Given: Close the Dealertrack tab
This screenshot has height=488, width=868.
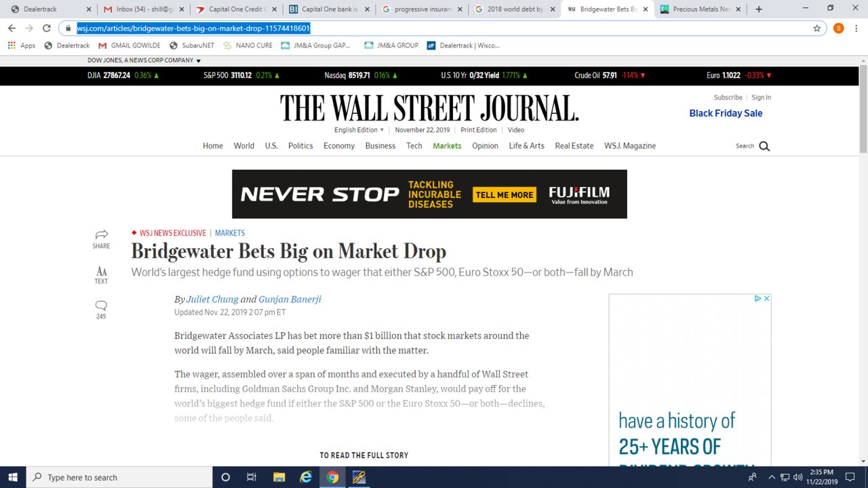Looking at the screenshot, I should point(90,9).
